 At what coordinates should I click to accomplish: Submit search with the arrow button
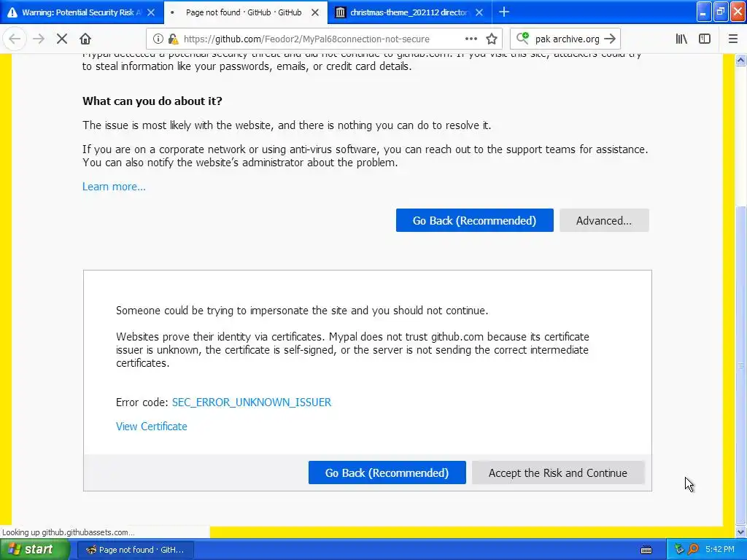(x=610, y=39)
